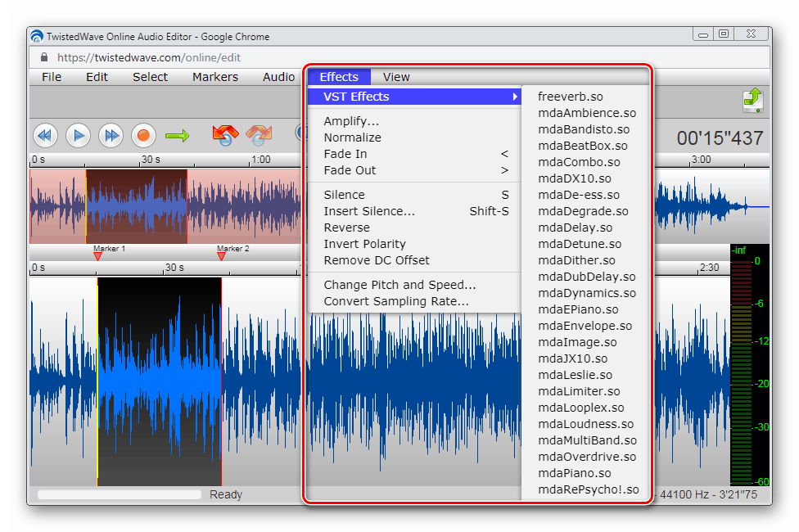
Task: Choose Amplify... from the Effects menu
Action: tap(351, 121)
